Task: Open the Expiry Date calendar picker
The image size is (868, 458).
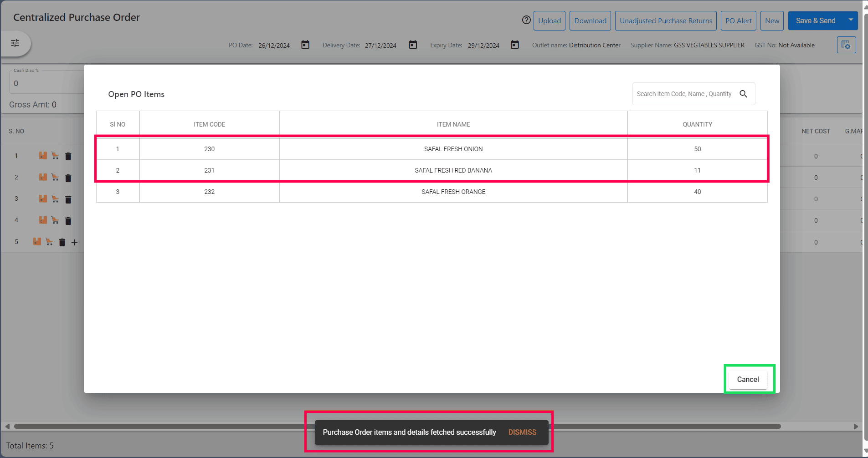Action: tap(515, 45)
